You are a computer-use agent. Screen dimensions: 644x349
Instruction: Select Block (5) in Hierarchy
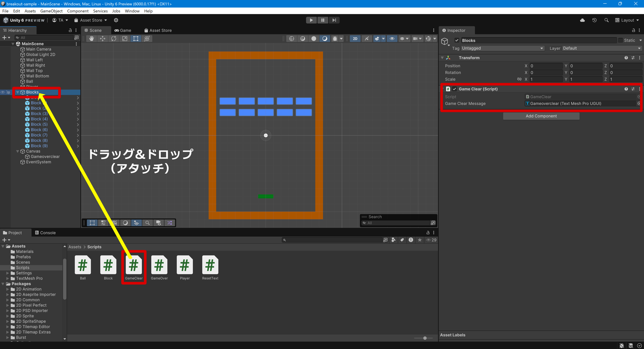[39, 124]
